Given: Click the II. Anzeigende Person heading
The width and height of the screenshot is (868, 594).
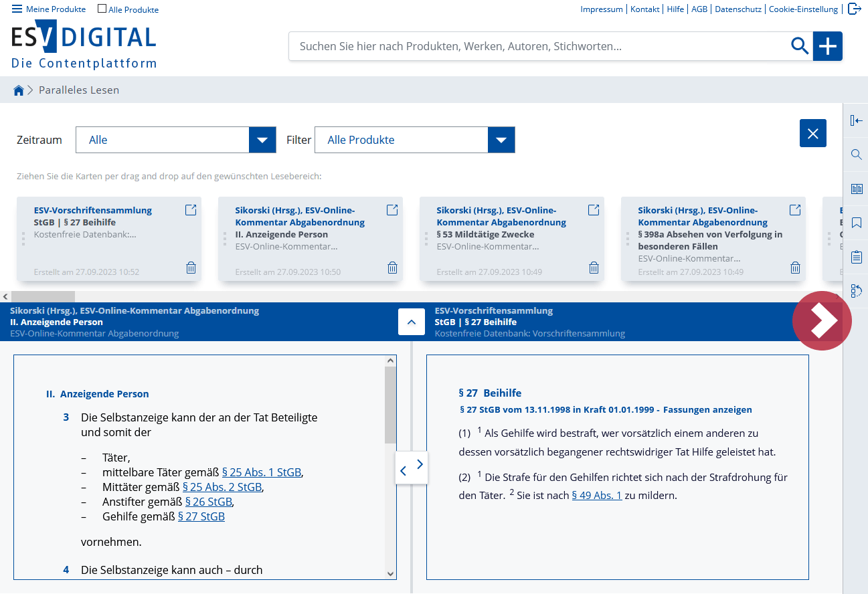Looking at the screenshot, I should pyautogui.click(x=98, y=394).
